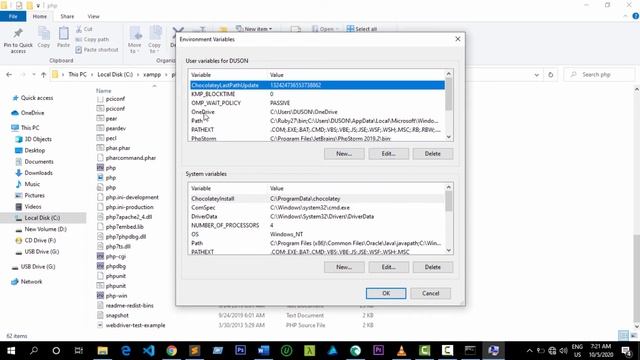Viewport: 640px width, 360px height.
Task: Select Path row in System variables
Action: click(x=317, y=243)
